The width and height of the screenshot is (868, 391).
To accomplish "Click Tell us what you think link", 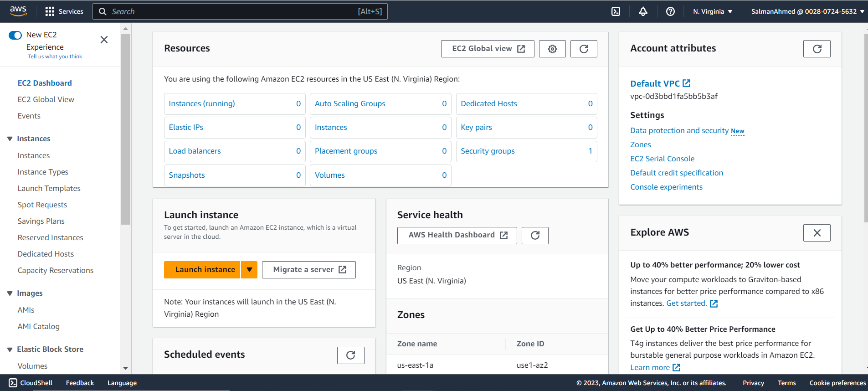I will [x=55, y=57].
